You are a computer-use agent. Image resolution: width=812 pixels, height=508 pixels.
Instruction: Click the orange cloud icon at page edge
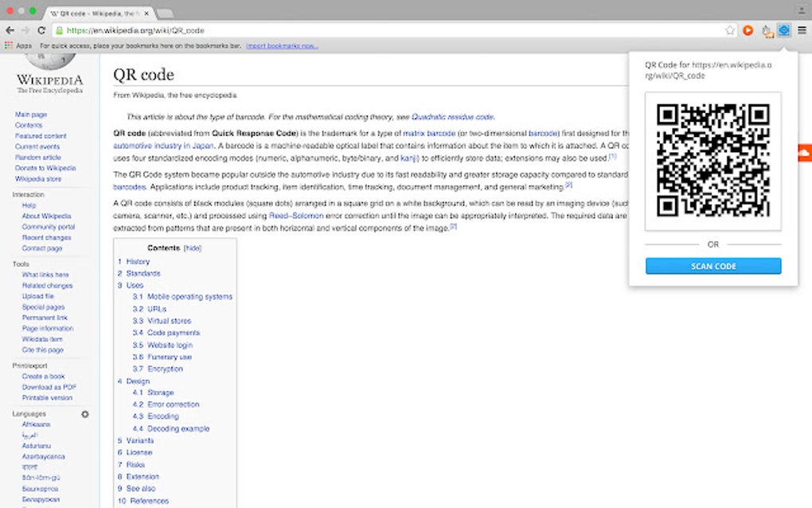(x=804, y=154)
